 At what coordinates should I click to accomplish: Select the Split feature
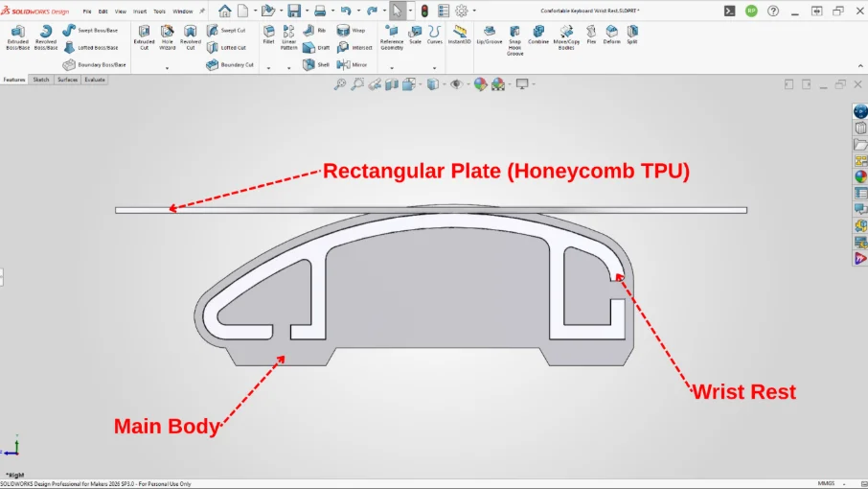(632, 35)
